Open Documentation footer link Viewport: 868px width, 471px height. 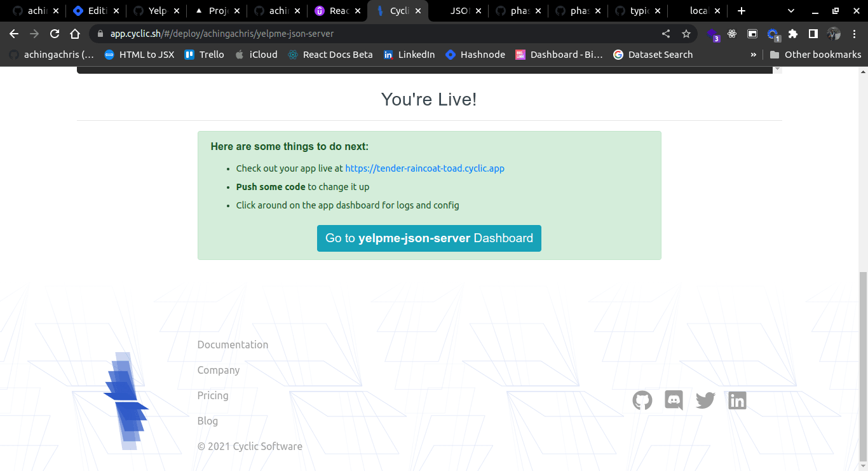[233, 345]
